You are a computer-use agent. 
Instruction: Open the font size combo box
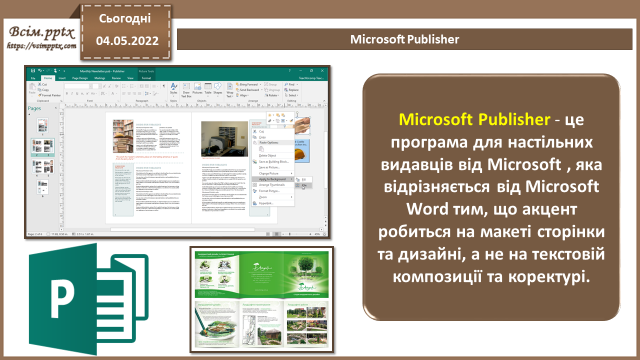pos(96,86)
